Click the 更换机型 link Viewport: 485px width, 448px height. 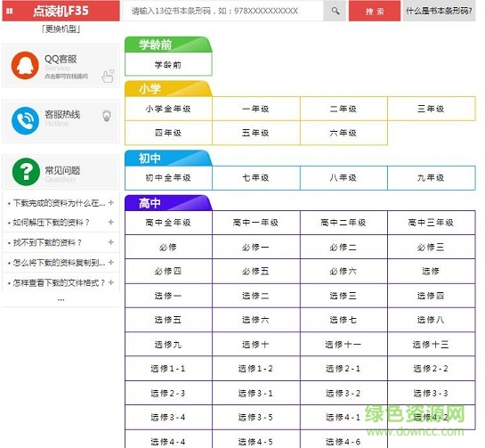(61, 29)
